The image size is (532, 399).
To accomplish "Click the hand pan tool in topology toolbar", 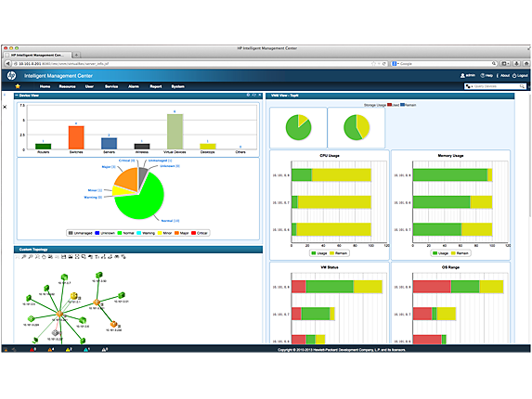I will point(44,257).
